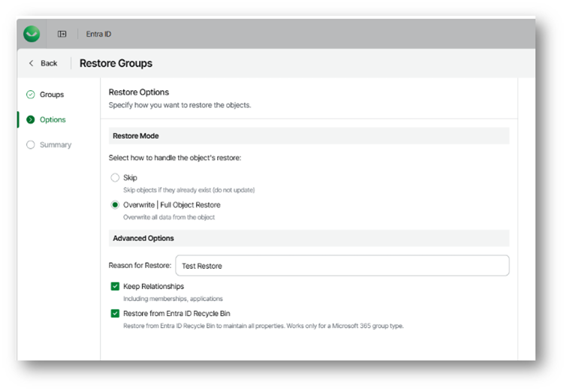Image resolution: width=567 pixels, height=392 pixels.
Task: Toggle the sidebar panel icon
Action: point(62,34)
